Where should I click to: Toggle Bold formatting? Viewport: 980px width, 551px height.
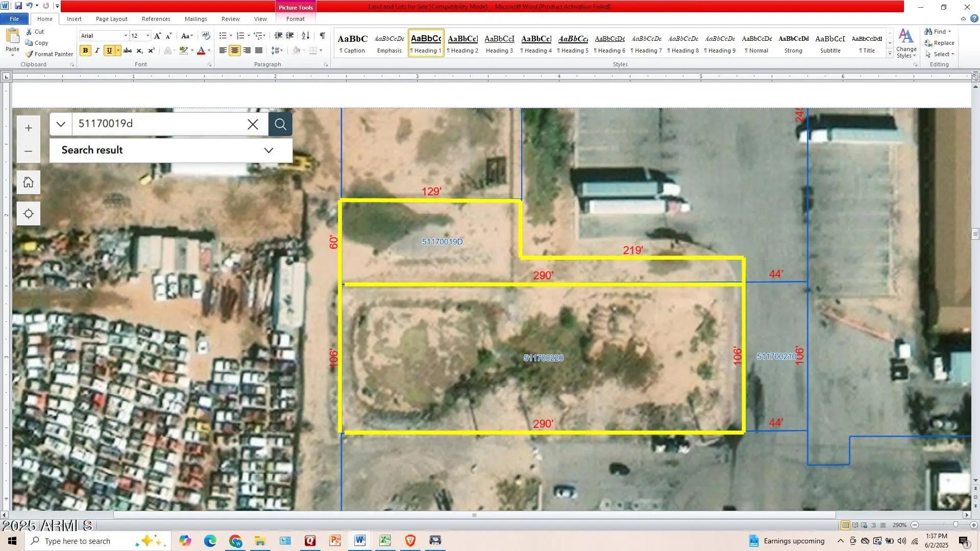coord(85,51)
